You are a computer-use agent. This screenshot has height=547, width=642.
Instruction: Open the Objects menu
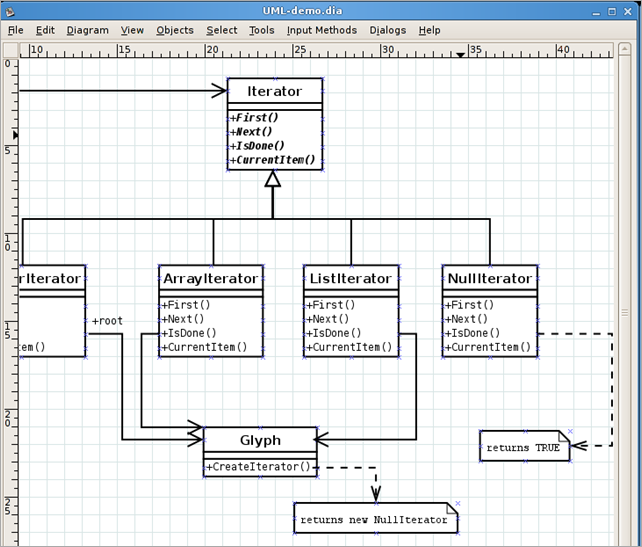click(x=175, y=30)
